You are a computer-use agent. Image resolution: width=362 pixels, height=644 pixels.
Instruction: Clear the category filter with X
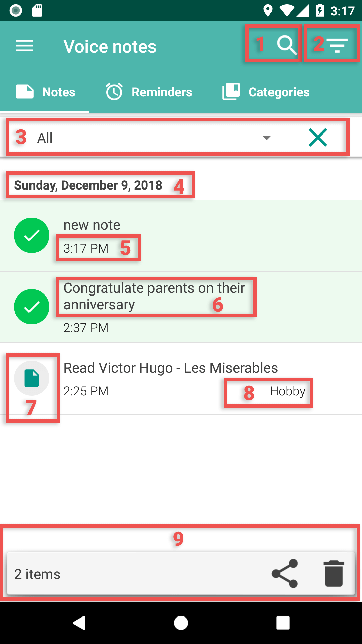click(318, 138)
